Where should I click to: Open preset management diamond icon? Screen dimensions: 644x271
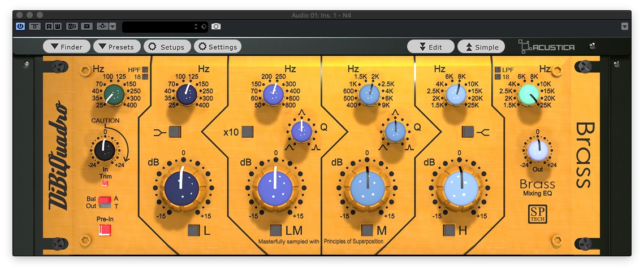[204, 27]
